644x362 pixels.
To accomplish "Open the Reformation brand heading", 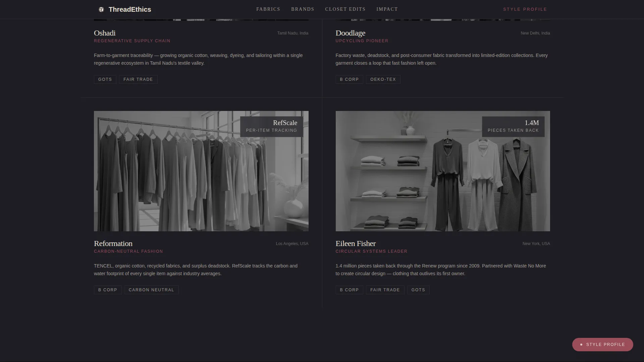I will (113, 244).
